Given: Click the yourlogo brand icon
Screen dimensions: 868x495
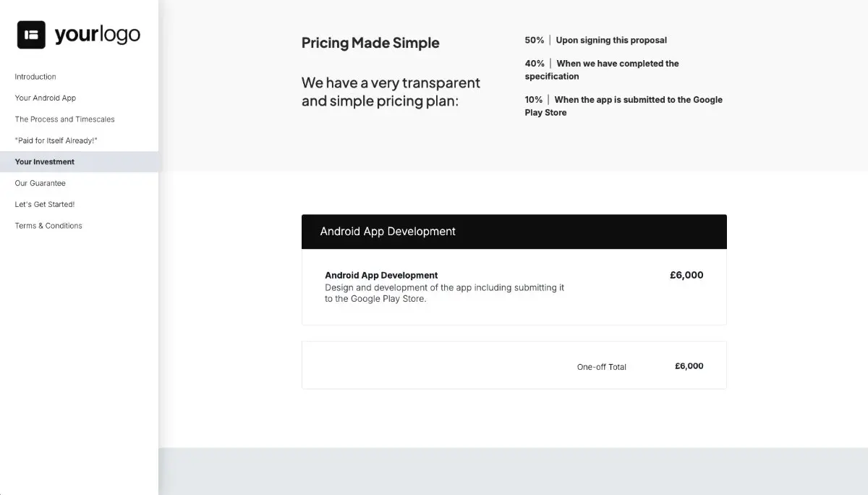Looking at the screenshot, I should click(x=30, y=34).
